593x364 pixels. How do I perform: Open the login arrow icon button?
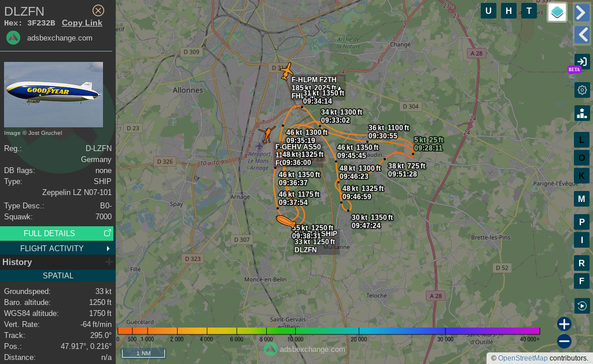(582, 62)
